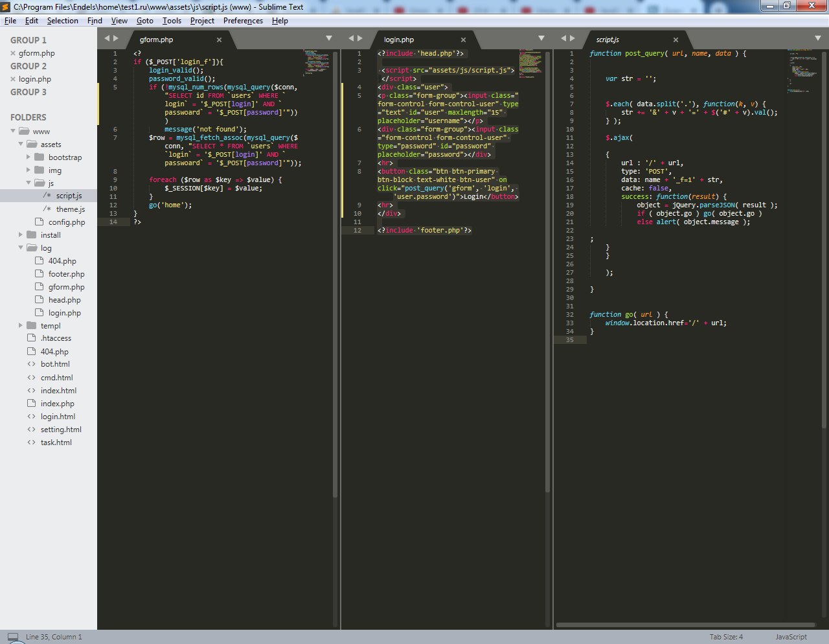Open the Preferences menu
This screenshot has height=644, width=829.
[x=243, y=21]
